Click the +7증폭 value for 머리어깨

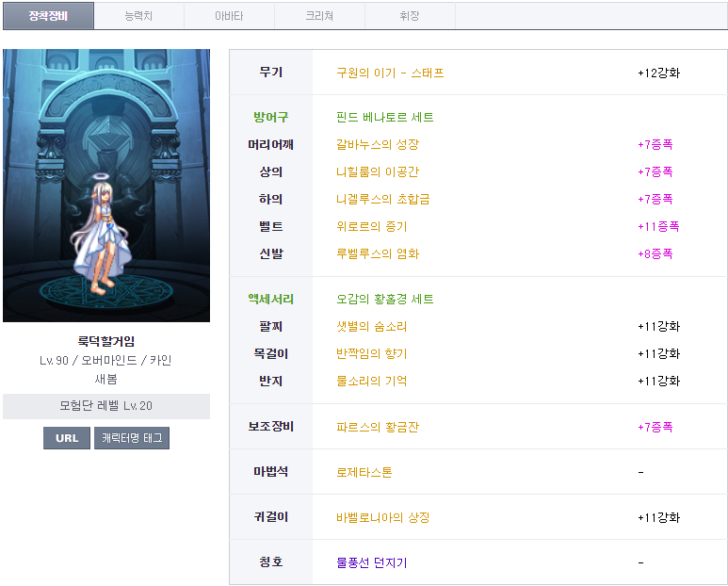point(655,144)
